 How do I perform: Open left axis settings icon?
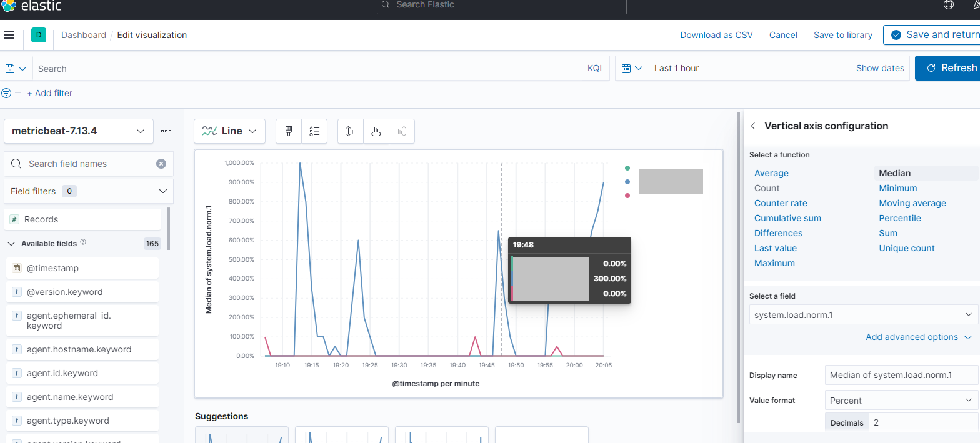coord(351,131)
